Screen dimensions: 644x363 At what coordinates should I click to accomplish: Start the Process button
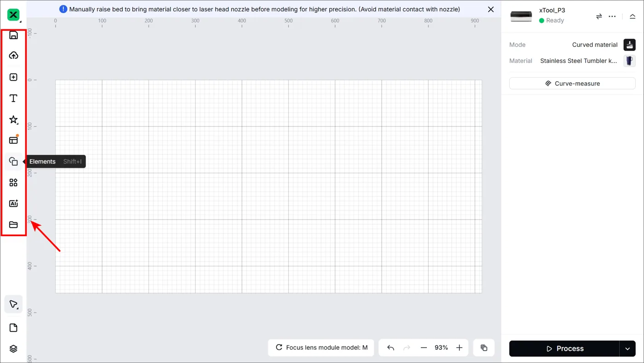tap(564, 349)
